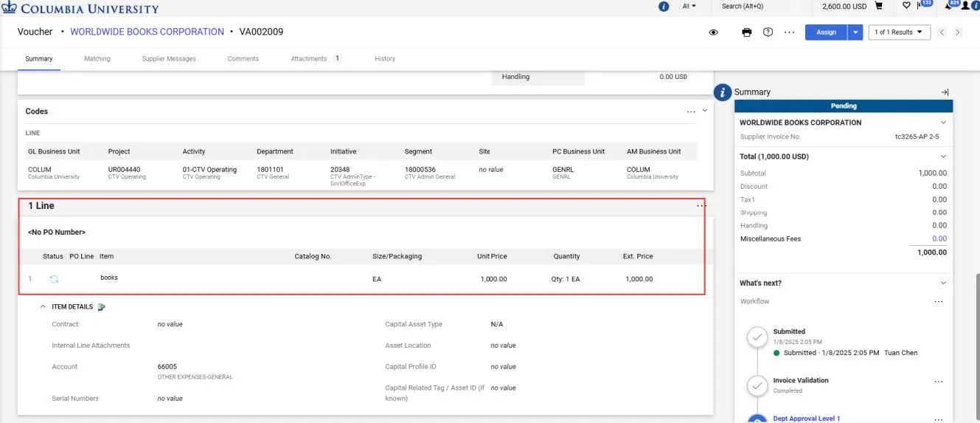This screenshot has height=423, width=980.
Task: Open WORLDWIDE BOOKS CORPORATION supplier link
Action: click(147, 32)
